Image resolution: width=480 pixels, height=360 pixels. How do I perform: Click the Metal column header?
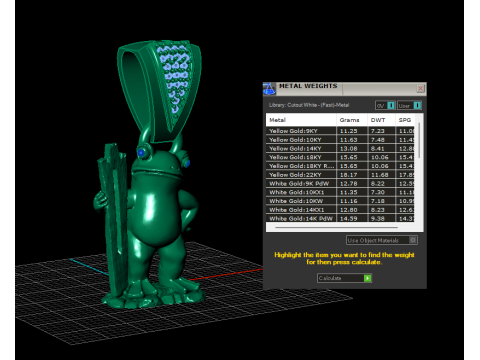point(301,120)
